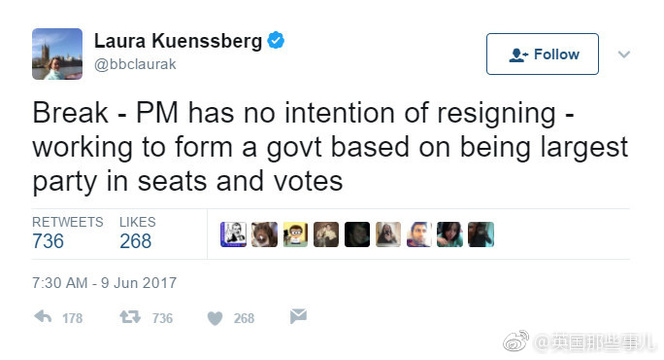Expand the tweet options chevron
This screenshot has height=360, width=664.
click(x=624, y=54)
